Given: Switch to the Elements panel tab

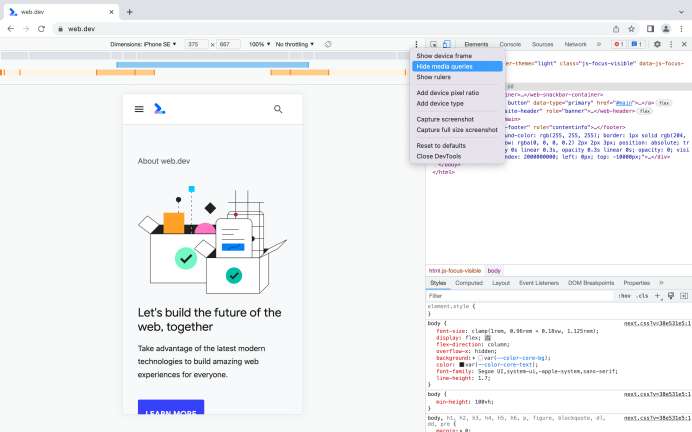Looking at the screenshot, I should [x=476, y=44].
